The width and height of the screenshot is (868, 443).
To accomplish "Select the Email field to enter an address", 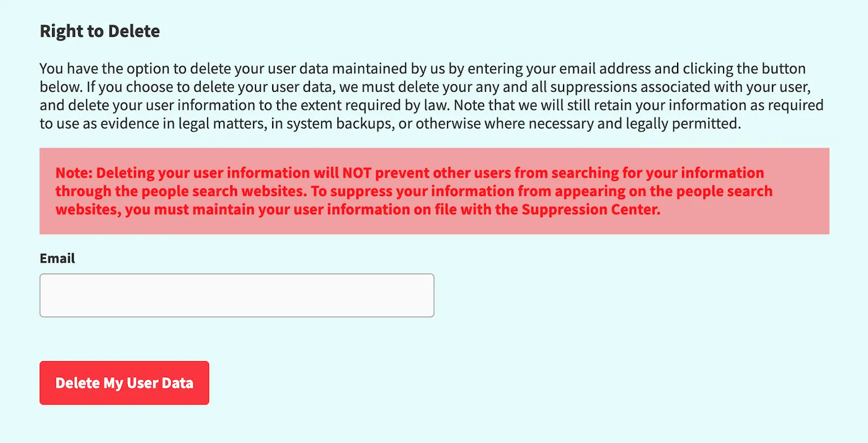I will (x=236, y=295).
